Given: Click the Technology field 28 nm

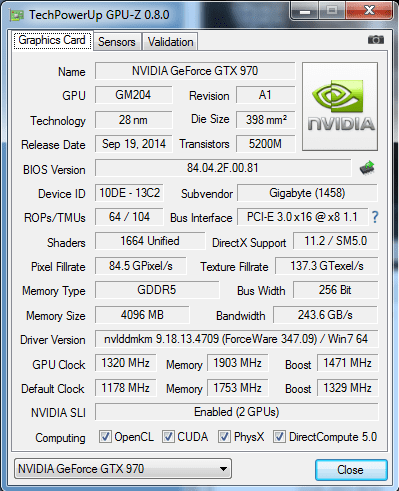Looking at the screenshot, I should point(133,120).
